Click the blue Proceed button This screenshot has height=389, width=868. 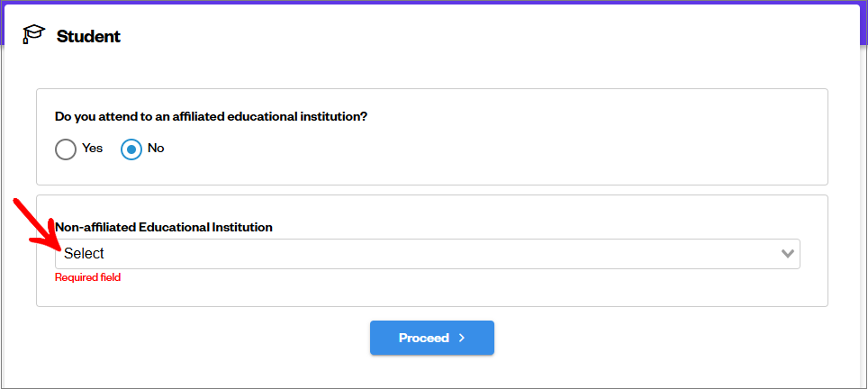(x=432, y=338)
